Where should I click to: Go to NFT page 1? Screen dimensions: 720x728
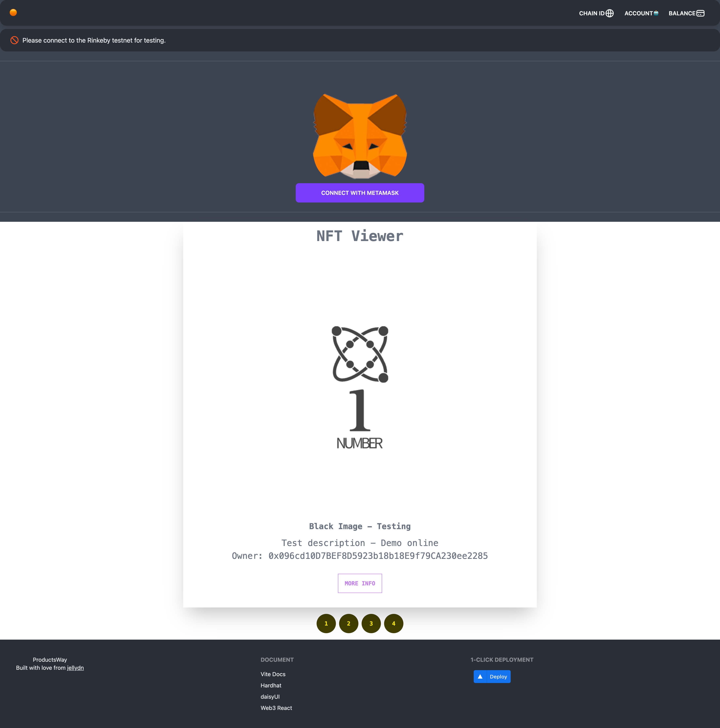click(x=326, y=624)
